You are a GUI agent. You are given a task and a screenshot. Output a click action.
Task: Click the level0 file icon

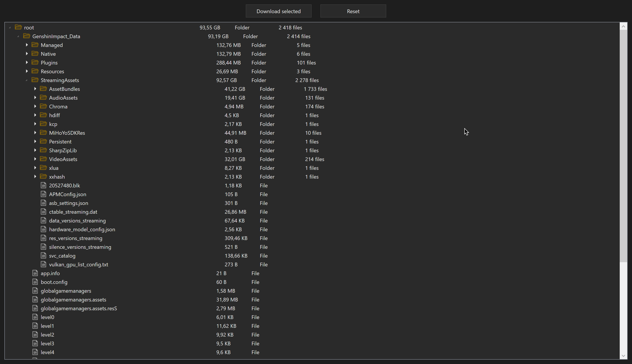pyautogui.click(x=35, y=317)
